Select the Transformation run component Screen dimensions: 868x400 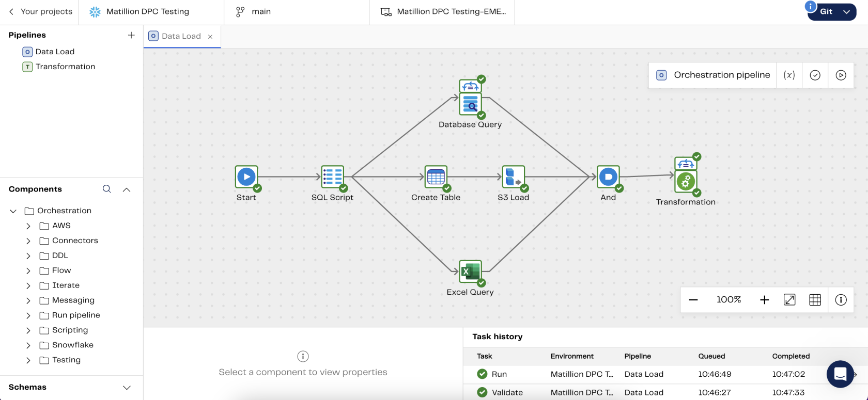[686, 182]
